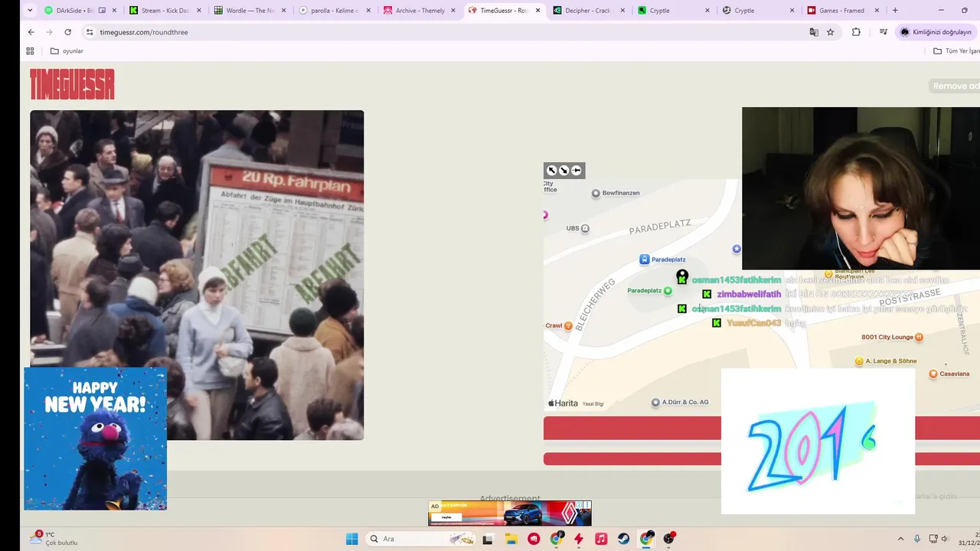Click the blue star marker on map
Viewport: 980px width, 551px height.
(x=737, y=249)
